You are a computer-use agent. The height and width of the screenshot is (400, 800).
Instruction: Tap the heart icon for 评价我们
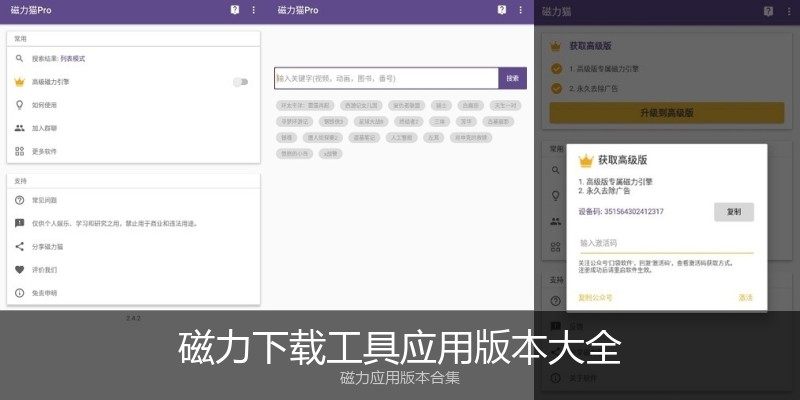pos(19,270)
